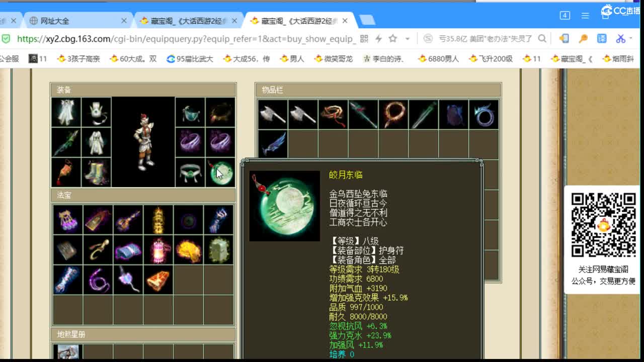Open the key password manager icon
644x362 pixels.
click(x=583, y=39)
